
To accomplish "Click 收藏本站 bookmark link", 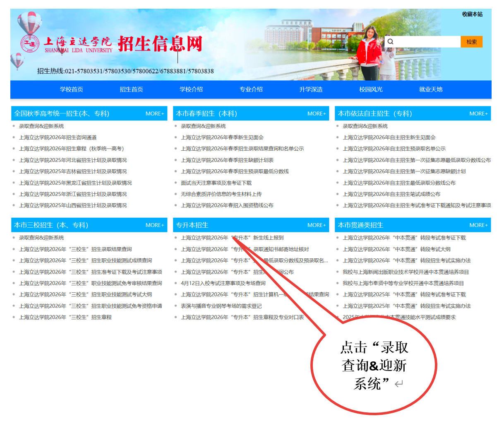I will click(x=472, y=14).
